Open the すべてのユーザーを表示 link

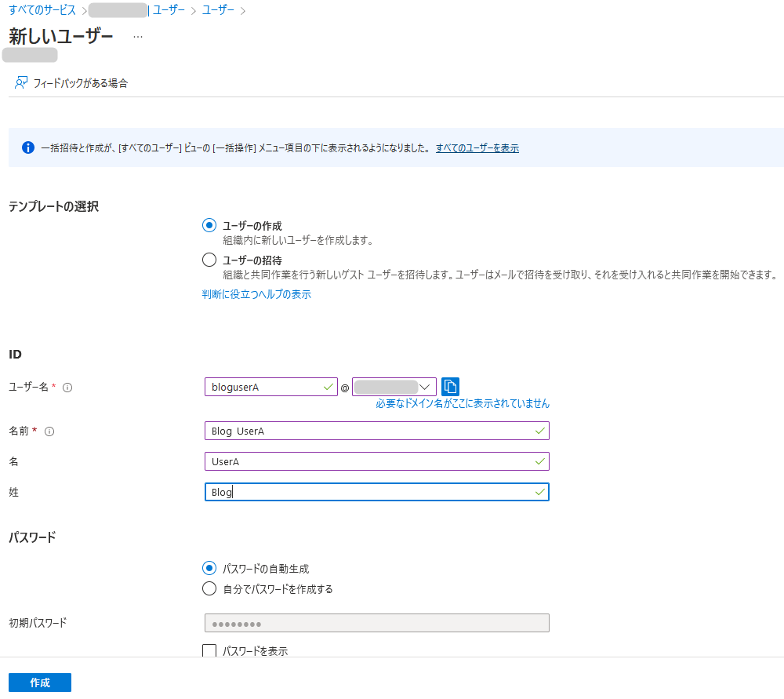(477, 148)
